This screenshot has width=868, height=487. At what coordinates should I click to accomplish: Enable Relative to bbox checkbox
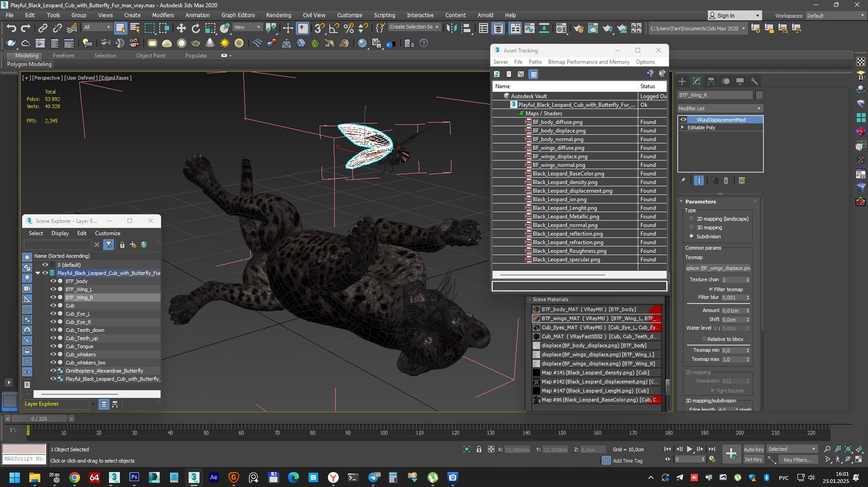tap(704, 339)
